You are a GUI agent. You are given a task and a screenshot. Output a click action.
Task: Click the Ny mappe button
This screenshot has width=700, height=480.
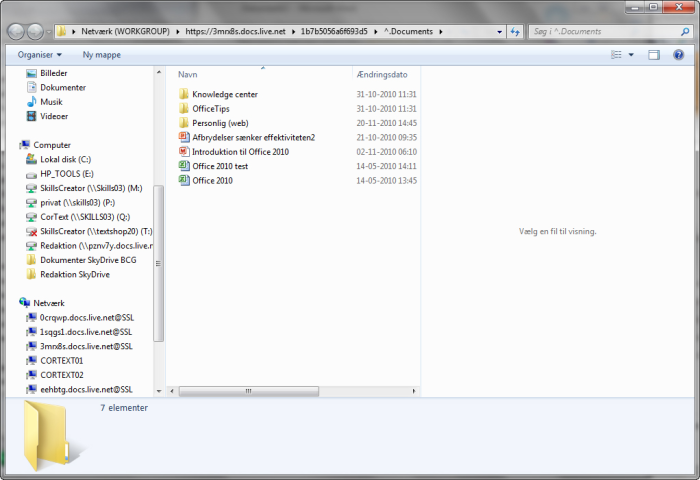coord(102,55)
